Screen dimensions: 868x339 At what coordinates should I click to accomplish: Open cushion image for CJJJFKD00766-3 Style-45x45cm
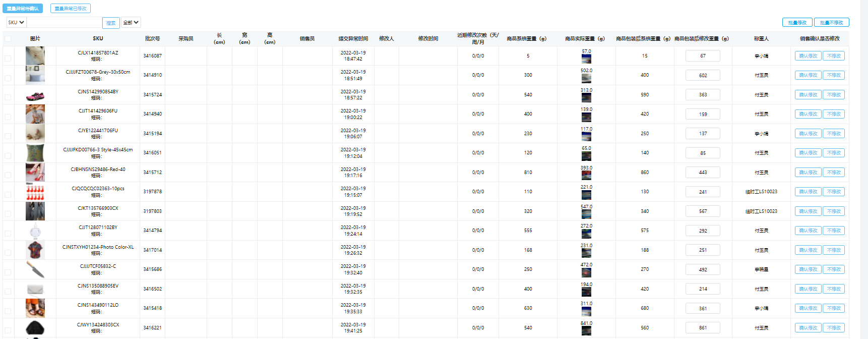click(x=35, y=153)
